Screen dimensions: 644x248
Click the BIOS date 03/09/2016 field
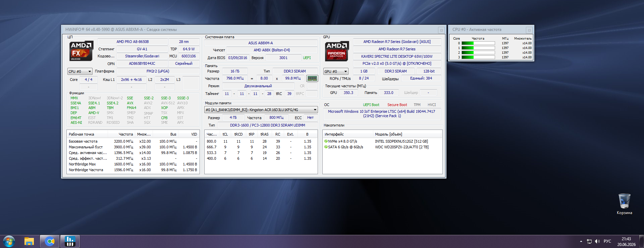[x=237, y=58]
